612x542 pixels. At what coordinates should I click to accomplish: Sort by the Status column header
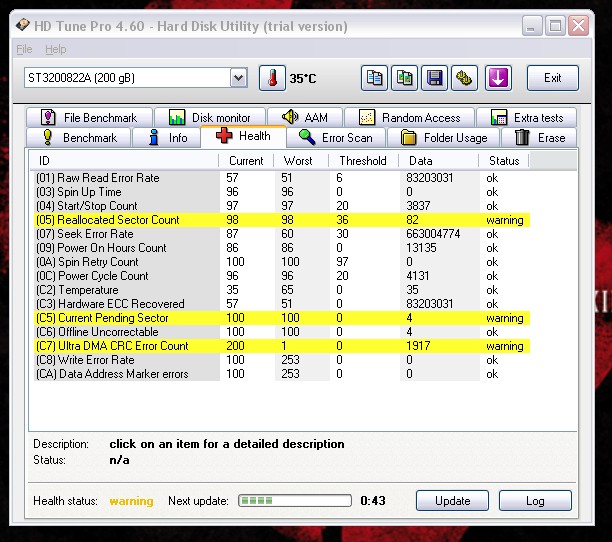[504, 161]
